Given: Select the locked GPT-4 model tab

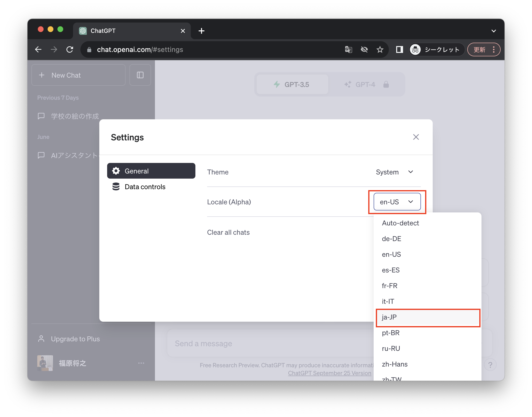Looking at the screenshot, I should pyautogui.click(x=367, y=85).
